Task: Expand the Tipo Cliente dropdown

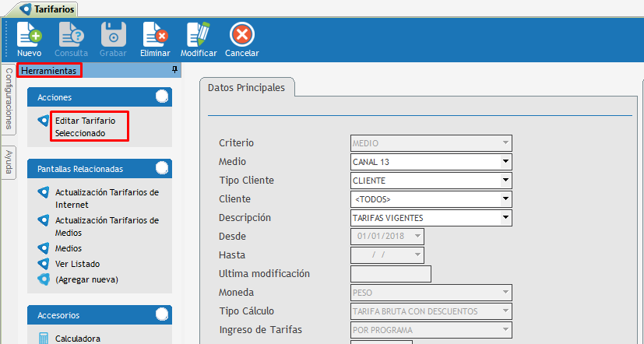Action: pyautogui.click(x=505, y=181)
